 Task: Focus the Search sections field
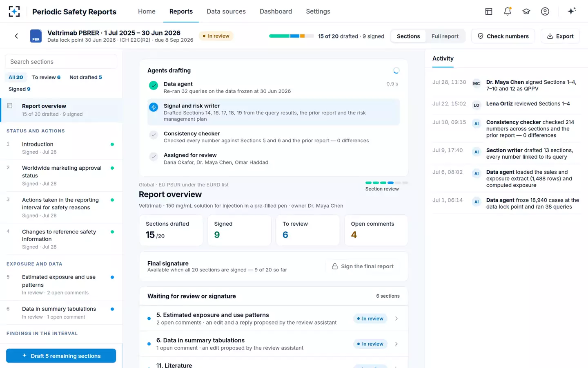(61, 62)
